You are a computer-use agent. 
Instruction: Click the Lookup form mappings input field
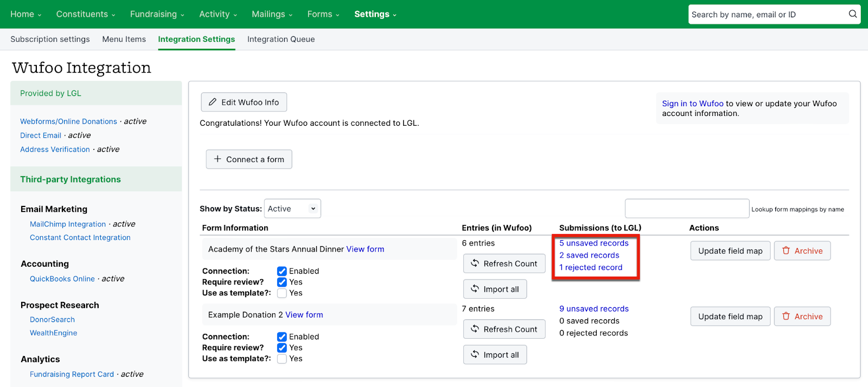click(687, 209)
